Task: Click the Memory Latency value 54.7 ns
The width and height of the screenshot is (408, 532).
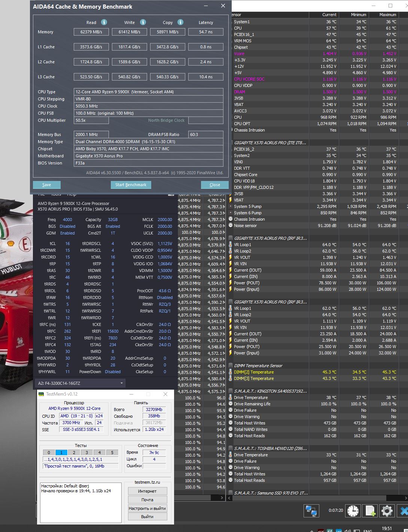Action: point(205,32)
